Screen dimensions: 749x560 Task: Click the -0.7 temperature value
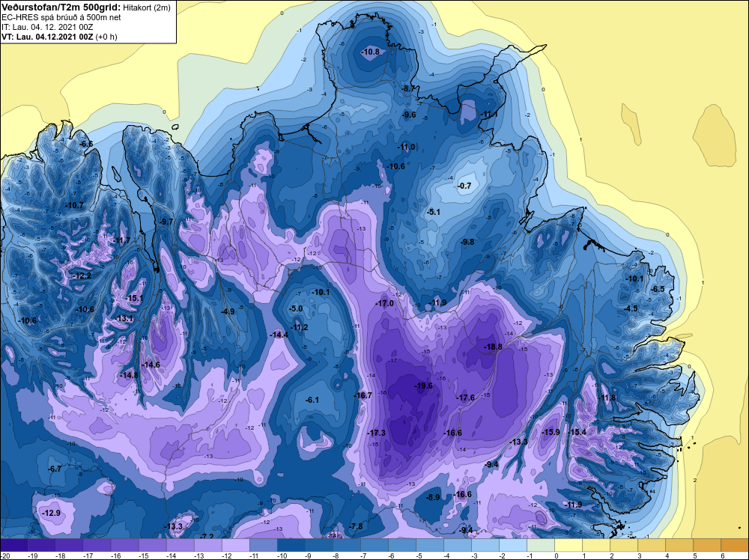tap(464, 186)
